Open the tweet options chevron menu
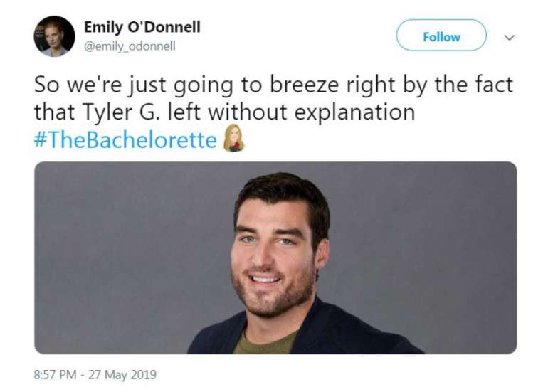The image size is (548, 392). click(509, 37)
